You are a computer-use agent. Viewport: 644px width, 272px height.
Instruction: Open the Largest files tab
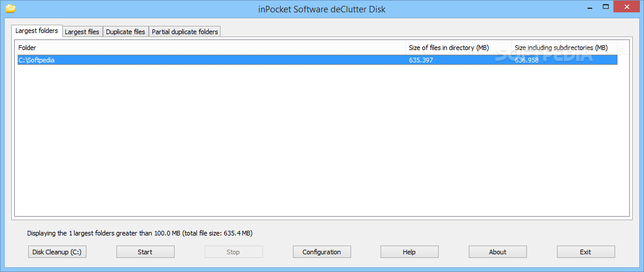pos(82,32)
